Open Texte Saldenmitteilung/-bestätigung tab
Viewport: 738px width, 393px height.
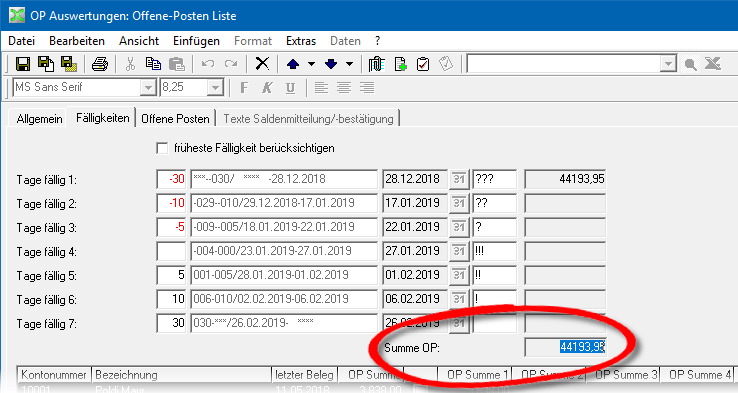308,119
